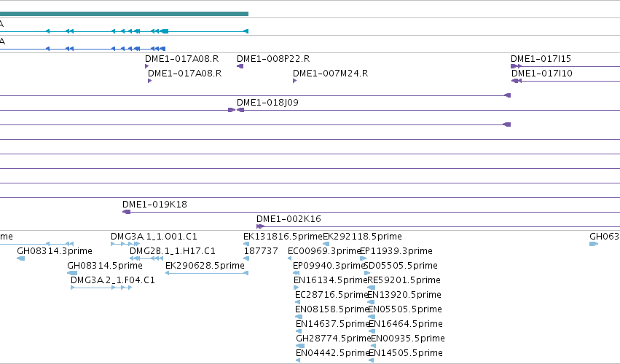Click the DME1-017A08.R top feature label
The height and width of the screenshot is (364, 620).
point(182,59)
